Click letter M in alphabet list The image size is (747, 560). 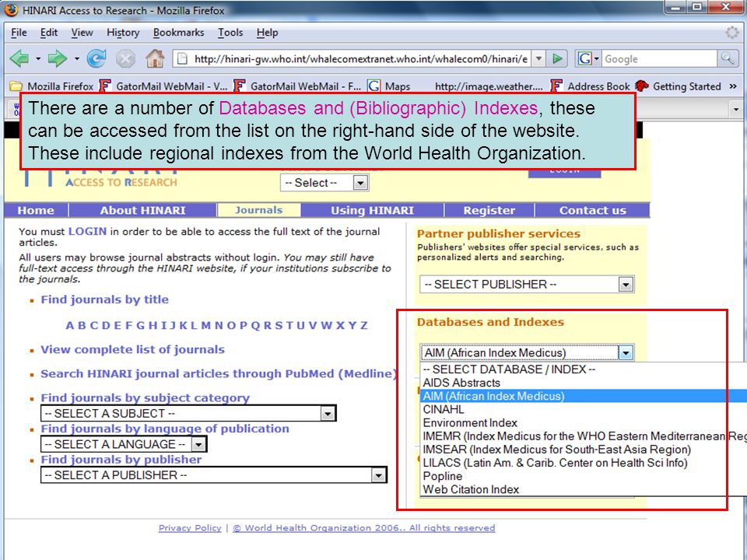click(x=205, y=326)
